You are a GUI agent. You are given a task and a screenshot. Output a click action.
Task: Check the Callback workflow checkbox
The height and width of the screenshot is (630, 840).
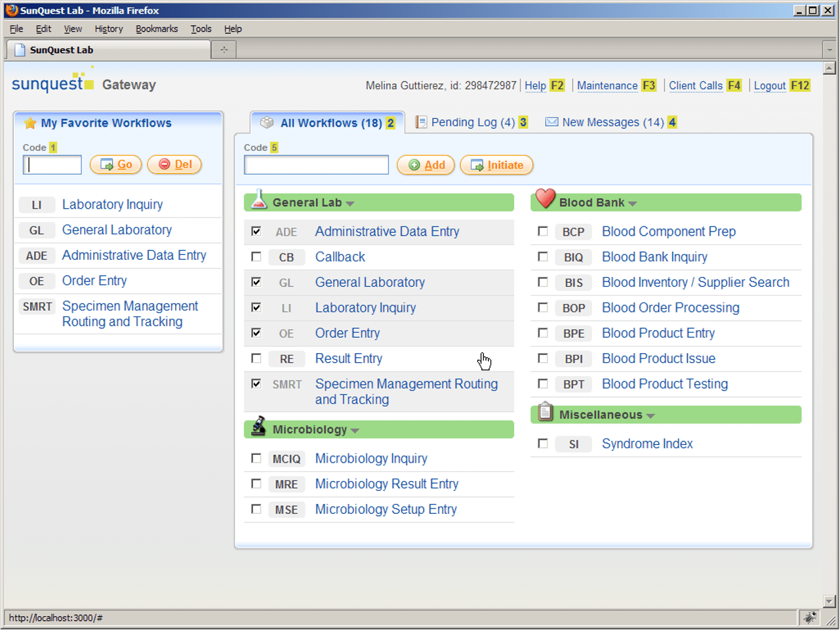pyautogui.click(x=256, y=257)
